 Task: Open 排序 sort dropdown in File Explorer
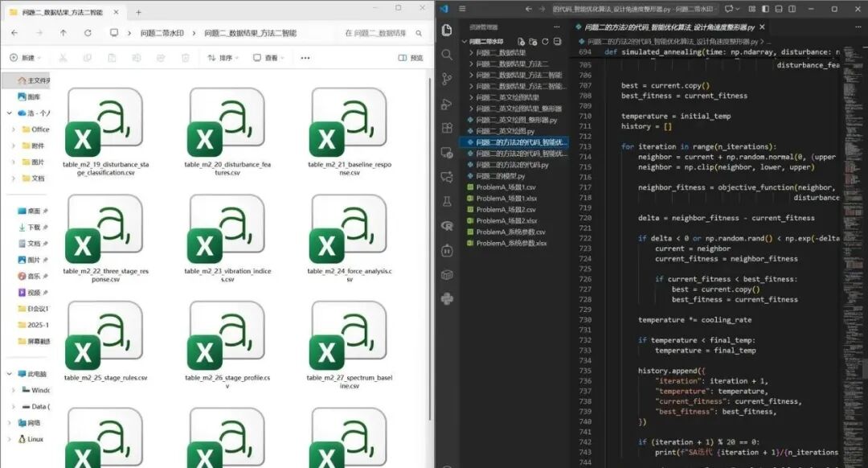click(x=223, y=58)
